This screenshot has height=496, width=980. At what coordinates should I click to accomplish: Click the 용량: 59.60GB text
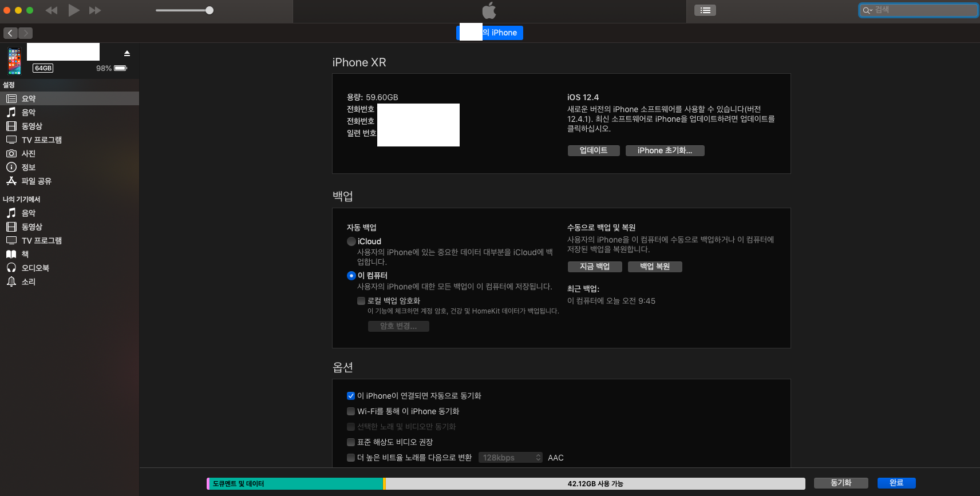(372, 97)
